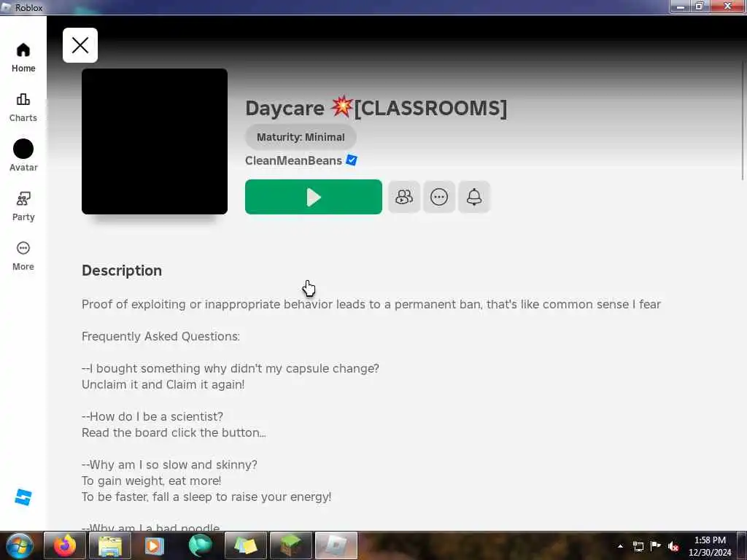Screen dimensions: 747x560
Task: Open the media player taskbar icon
Action: pos(155,545)
